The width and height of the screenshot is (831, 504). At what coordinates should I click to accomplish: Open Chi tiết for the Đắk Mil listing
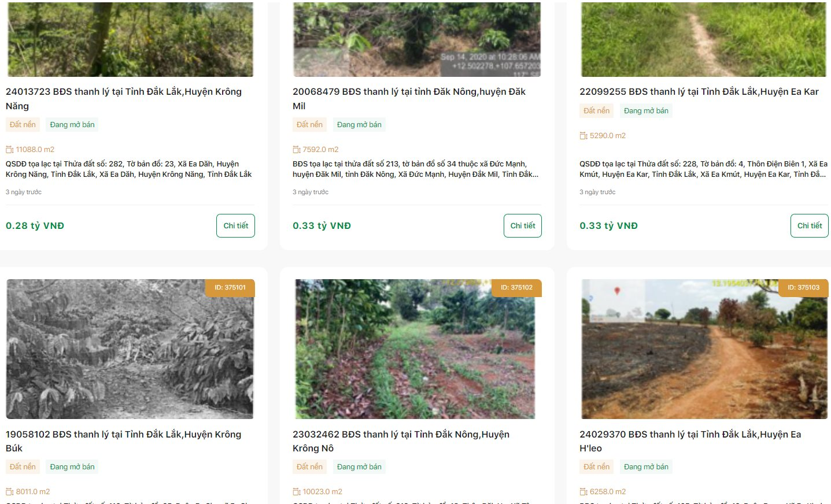[523, 226]
